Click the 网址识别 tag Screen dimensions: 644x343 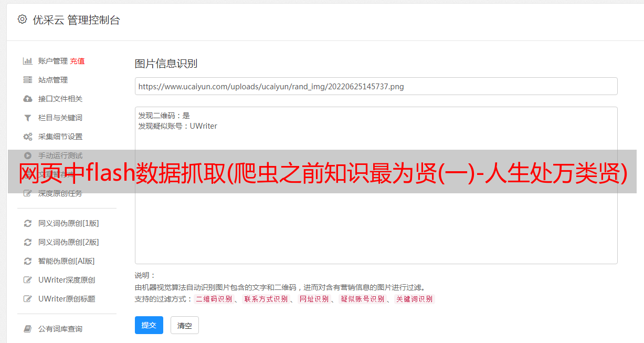tap(314, 299)
